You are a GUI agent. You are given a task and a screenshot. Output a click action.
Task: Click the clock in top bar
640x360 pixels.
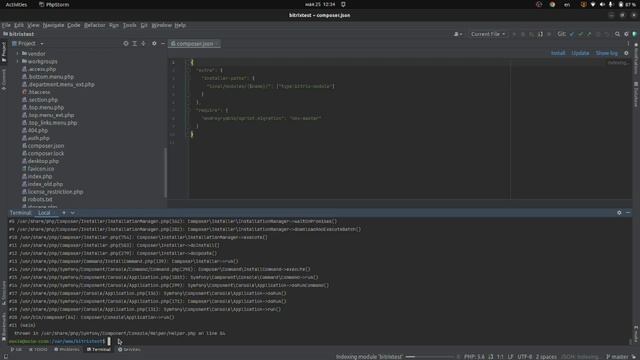pyautogui.click(x=320, y=4)
